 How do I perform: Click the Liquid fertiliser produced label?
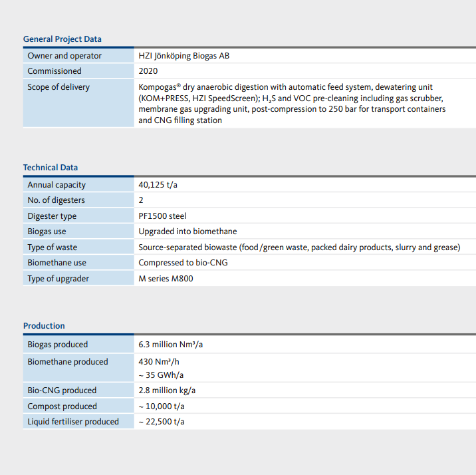click(73, 422)
